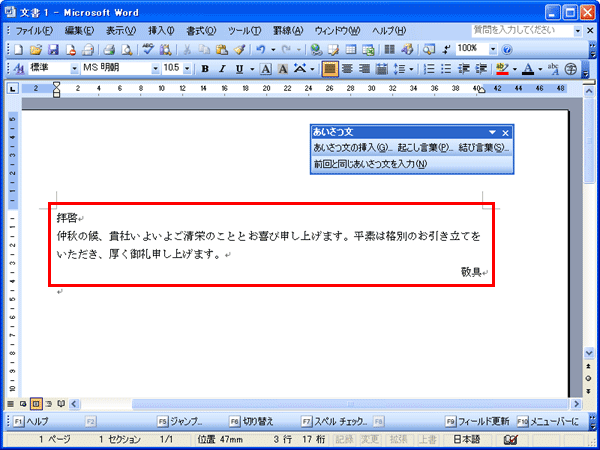Select the Format Painter brush
The image size is (600, 450).
(x=239, y=49)
